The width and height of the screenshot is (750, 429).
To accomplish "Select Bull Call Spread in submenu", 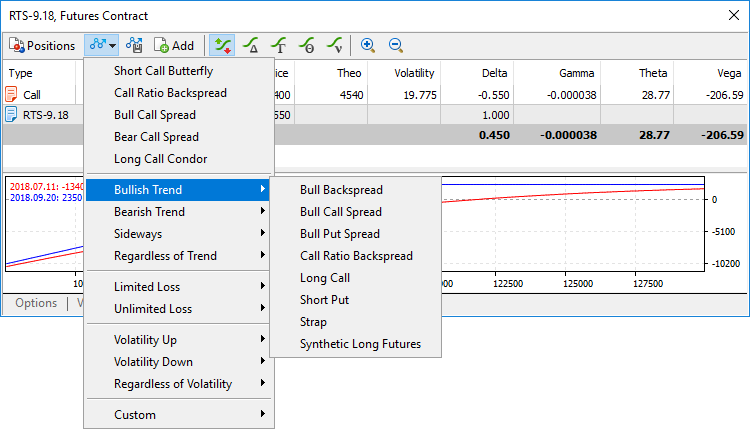I will tap(355, 212).
